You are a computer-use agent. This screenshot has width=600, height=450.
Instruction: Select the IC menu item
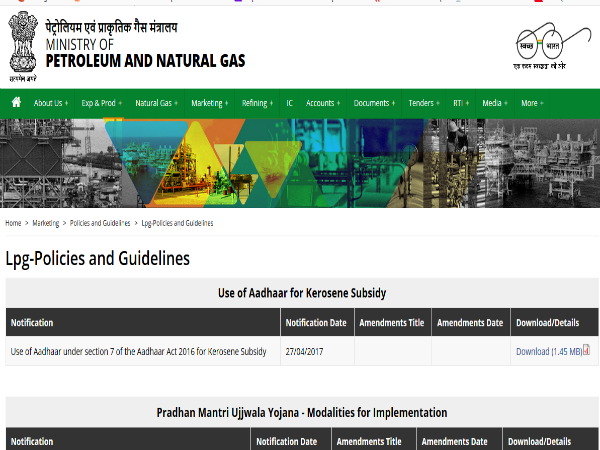(290, 103)
